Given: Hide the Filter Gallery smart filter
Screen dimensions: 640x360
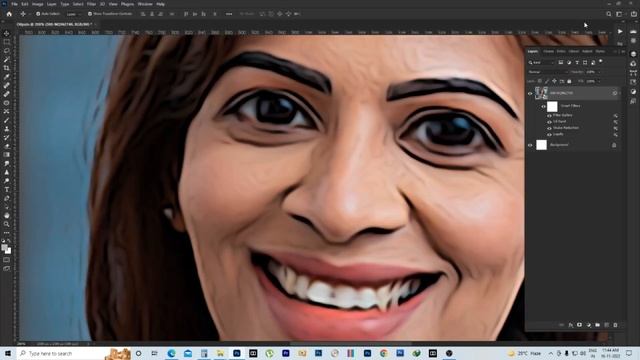Looking at the screenshot, I should [x=549, y=116].
